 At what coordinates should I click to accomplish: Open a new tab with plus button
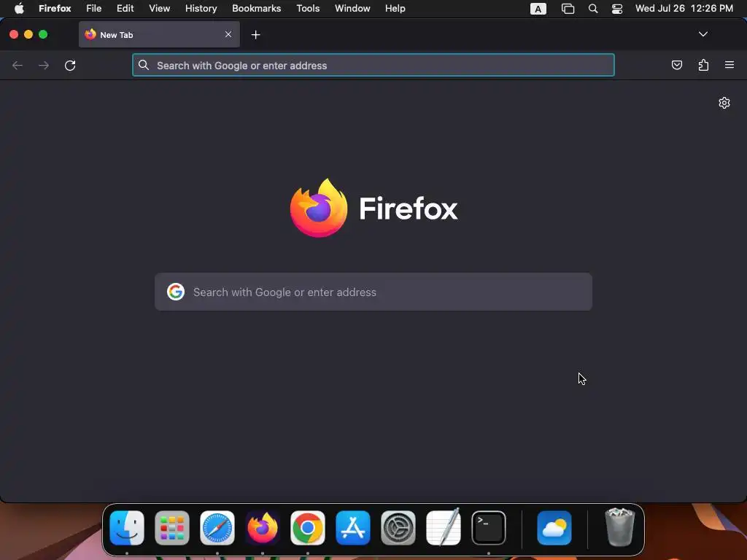(x=256, y=35)
